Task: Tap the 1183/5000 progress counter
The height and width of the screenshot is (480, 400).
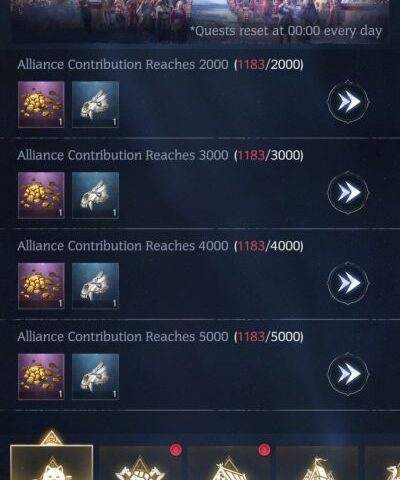Action: click(x=269, y=337)
